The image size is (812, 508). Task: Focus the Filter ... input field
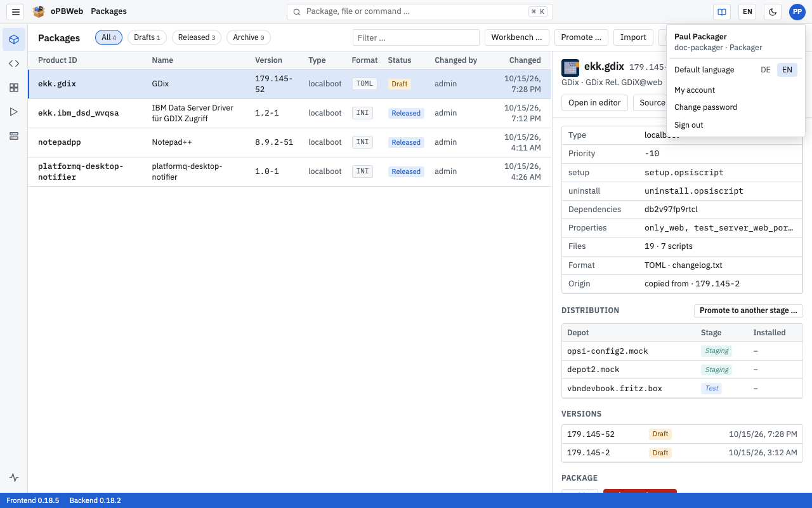416,37
